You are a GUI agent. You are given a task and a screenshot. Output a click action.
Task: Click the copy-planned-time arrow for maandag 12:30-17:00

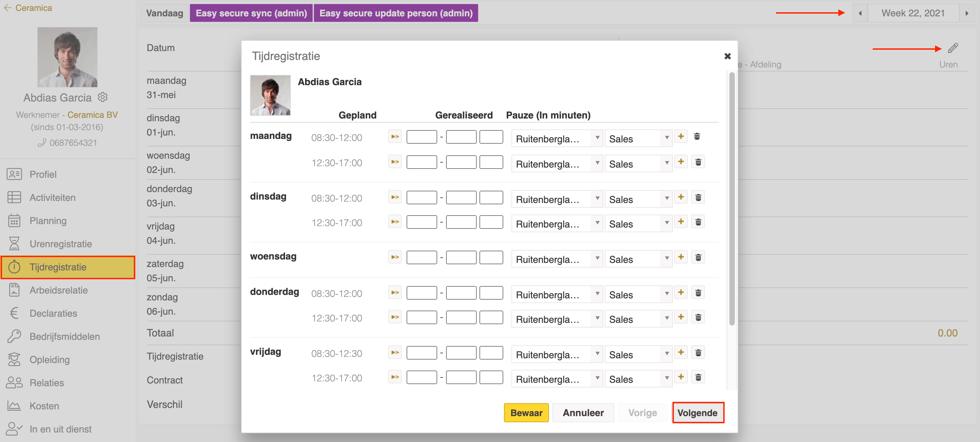(x=395, y=162)
